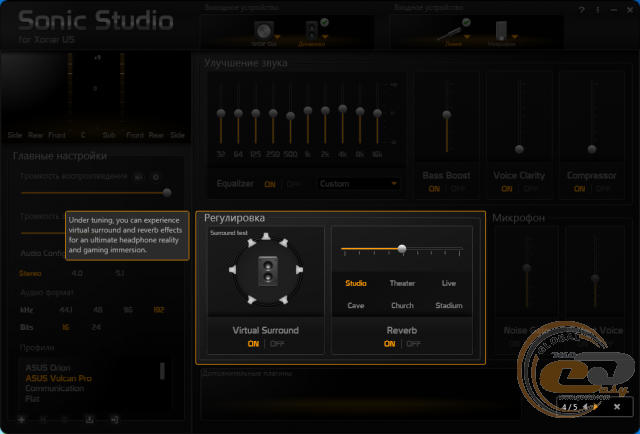640x434 pixels.
Task: Click the center speaker in Surround test
Action: 268,271
